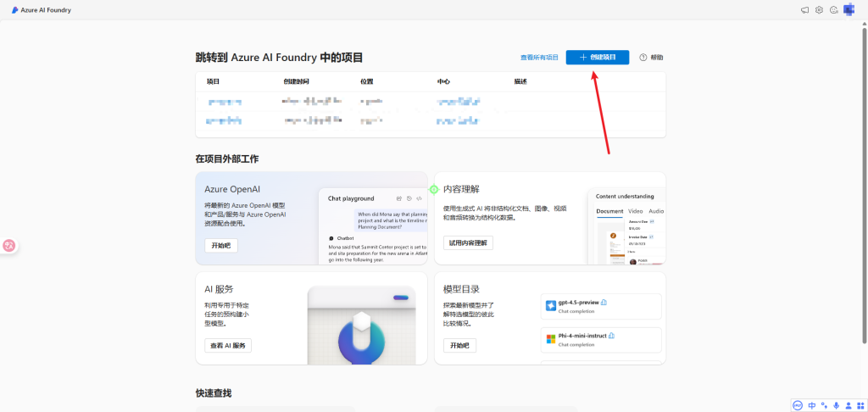Click the circular IME logo icon in the input toolbar

(798, 405)
